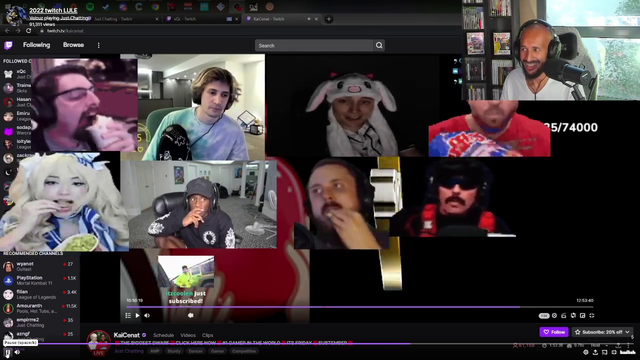This screenshot has width=640, height=360.
Task: Open the inner video chapter list icon
Action: [x=128, y=316]
